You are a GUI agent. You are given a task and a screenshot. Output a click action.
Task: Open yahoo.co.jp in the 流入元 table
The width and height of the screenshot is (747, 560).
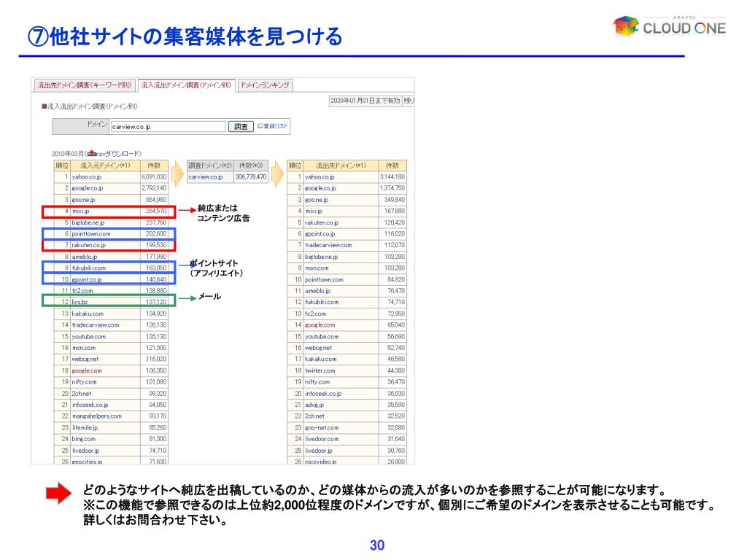click(86, 176)
